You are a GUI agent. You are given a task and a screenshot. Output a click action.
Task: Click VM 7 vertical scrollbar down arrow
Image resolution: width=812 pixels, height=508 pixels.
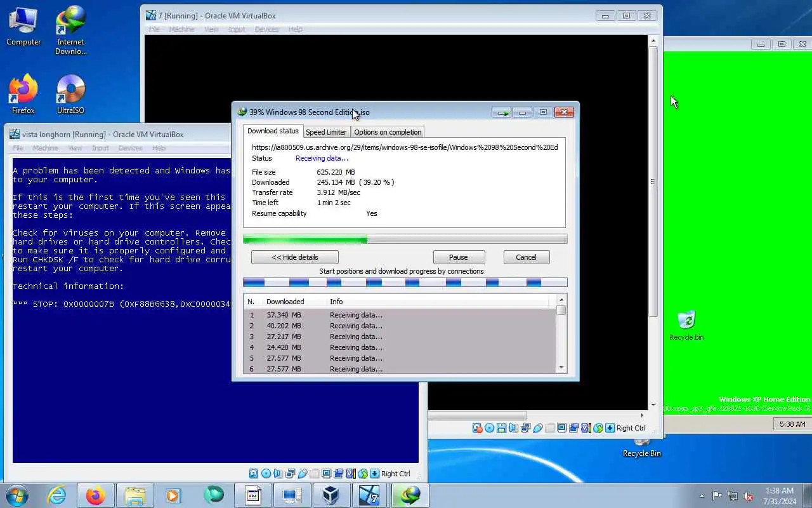click(x=653, y=405)
